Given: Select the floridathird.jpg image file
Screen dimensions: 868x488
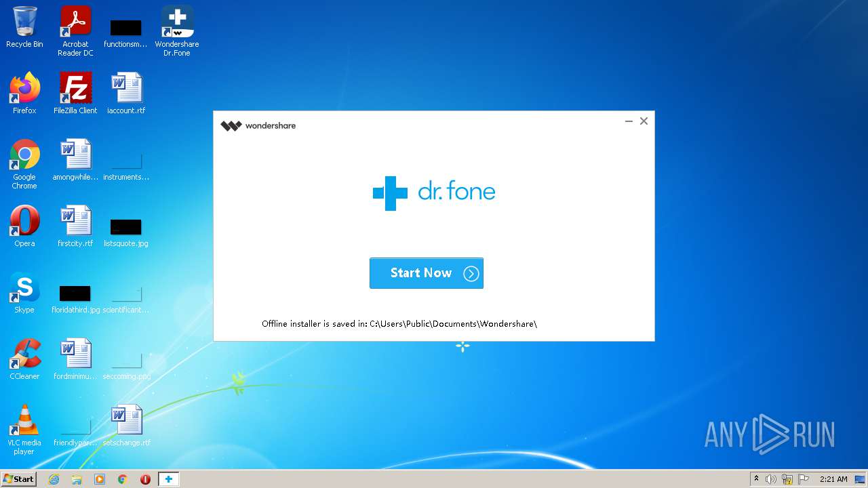Looking at the screenshot, I should click(x=75, y=300).
